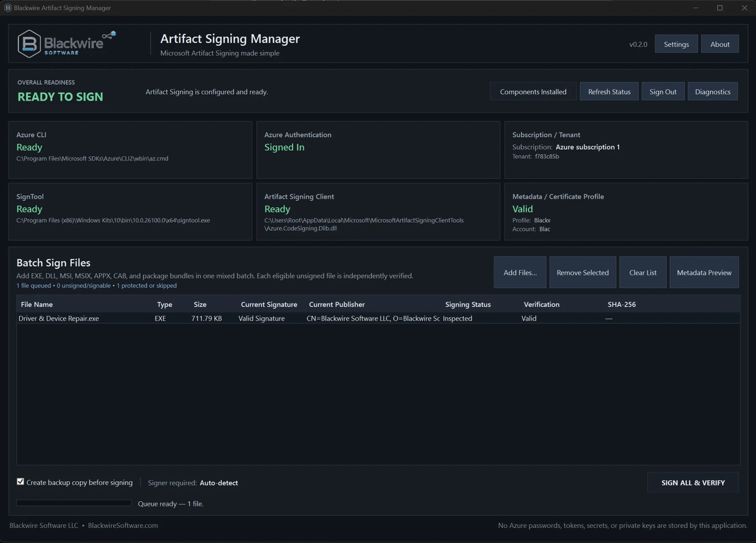This screenshot has height=543, width=756.
Task: Open the Settings dialog
Action: point(676,44)
